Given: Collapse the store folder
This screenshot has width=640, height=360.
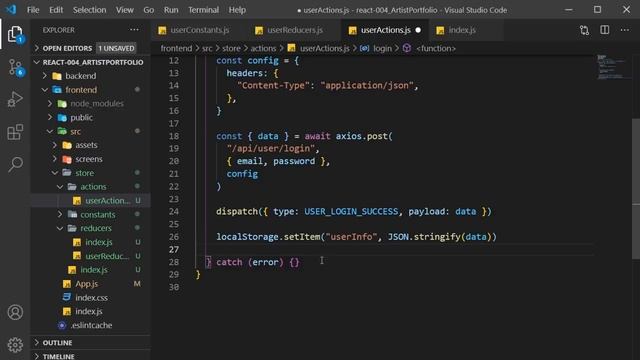Looking at the screenshot, I should [x=91, y=173].
